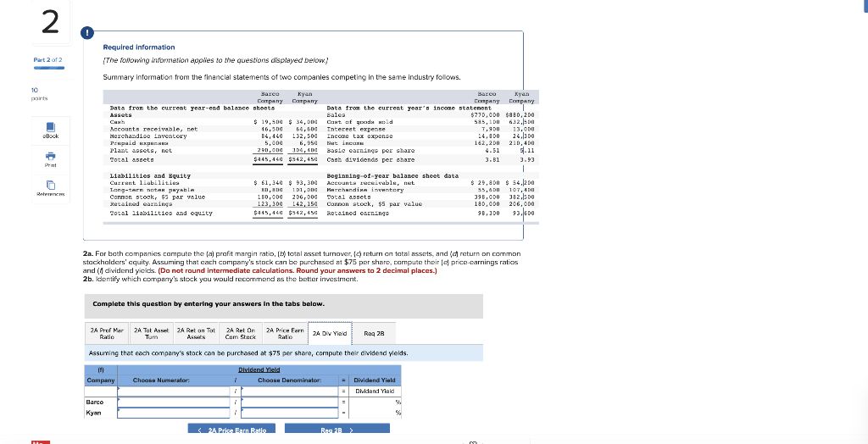Click 'Total liabilities and equity' row label
This screenshot has width=868, height=444.
coord(161,213)
